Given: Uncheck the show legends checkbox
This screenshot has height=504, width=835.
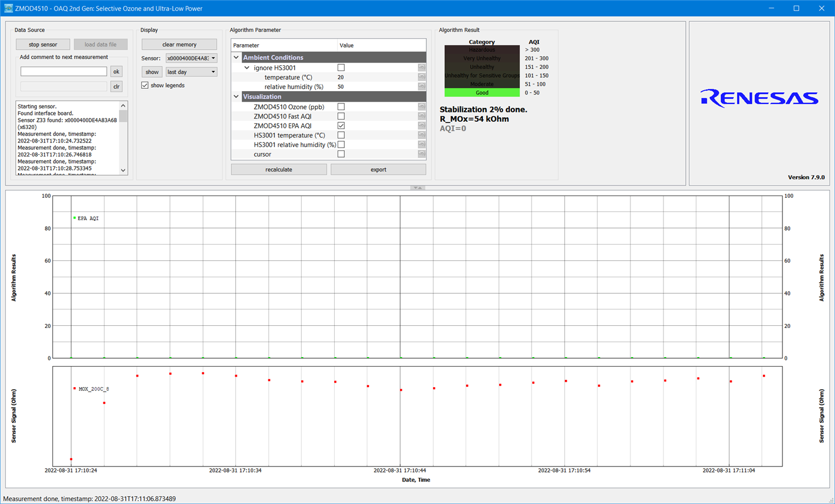Looking at the screenshot, I should tap(145, 85).
